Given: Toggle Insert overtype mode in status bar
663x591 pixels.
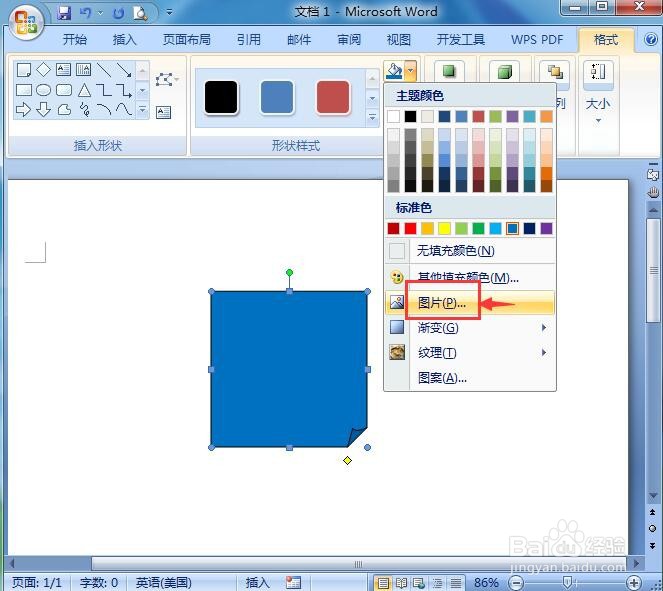Looking at the screenshot, I should tap(258, 583).
